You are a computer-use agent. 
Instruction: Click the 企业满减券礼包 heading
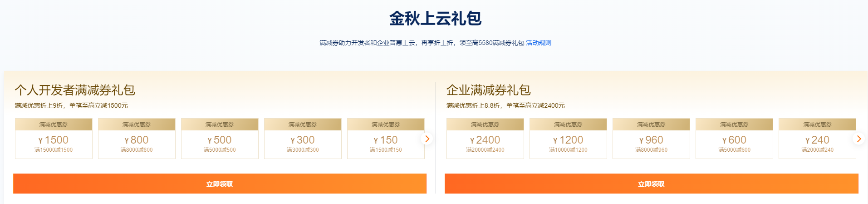tap(488, 90)
